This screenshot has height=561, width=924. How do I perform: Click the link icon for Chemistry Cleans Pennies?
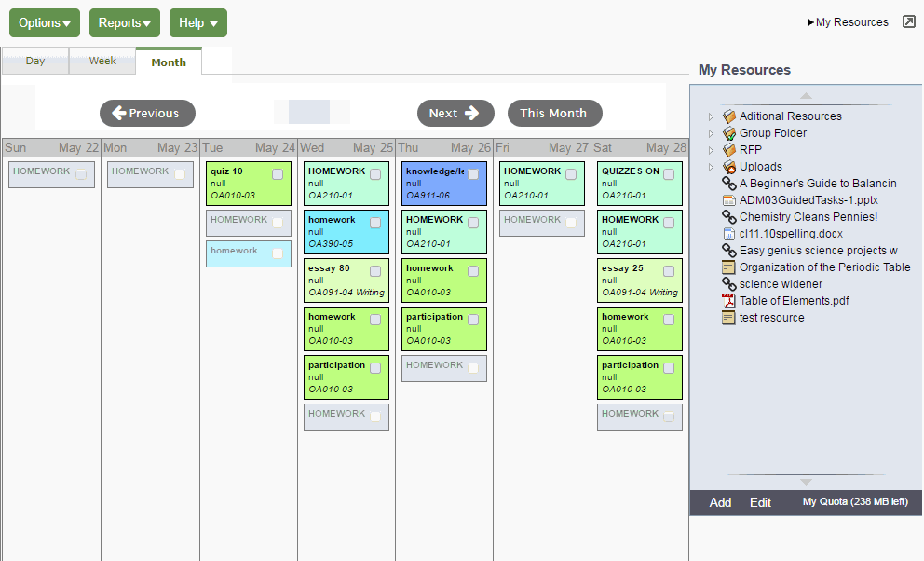[x=729, y=217]
